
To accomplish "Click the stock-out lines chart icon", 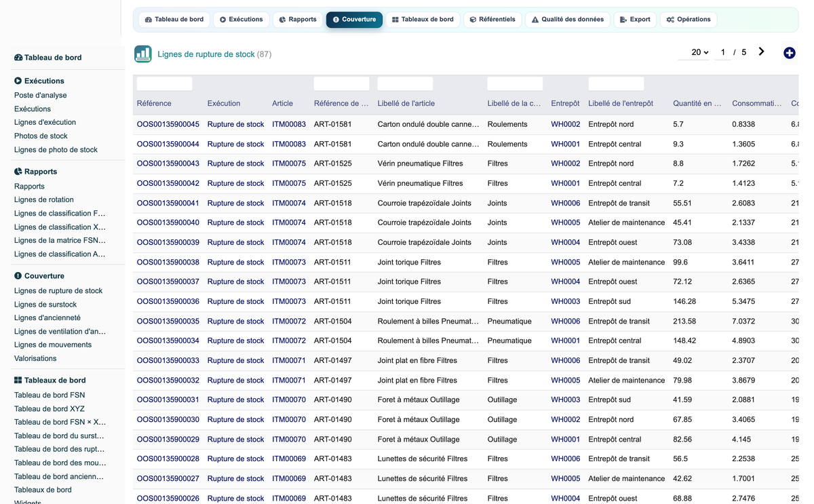I will tap(142, 54).
